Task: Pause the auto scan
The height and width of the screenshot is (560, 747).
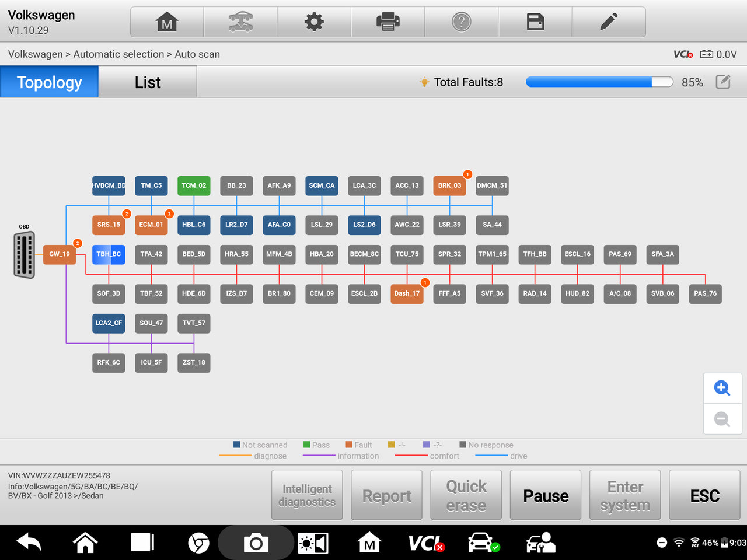Action: click(x=546, y=495)
